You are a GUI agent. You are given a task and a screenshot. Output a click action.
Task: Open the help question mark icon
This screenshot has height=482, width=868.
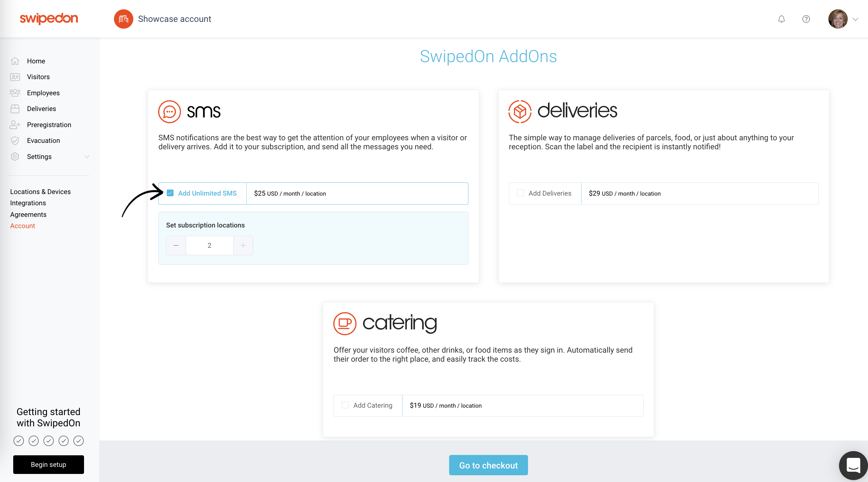(x=806, y=19)
